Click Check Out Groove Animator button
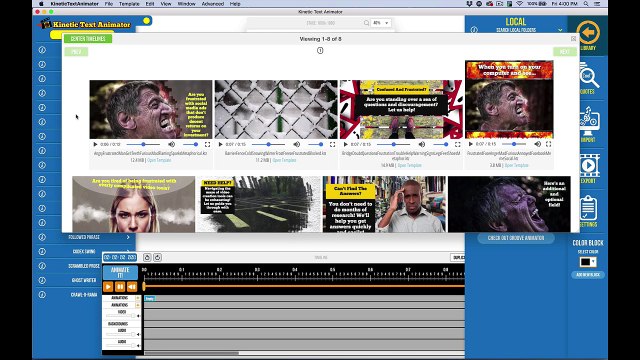 (516, 238)
